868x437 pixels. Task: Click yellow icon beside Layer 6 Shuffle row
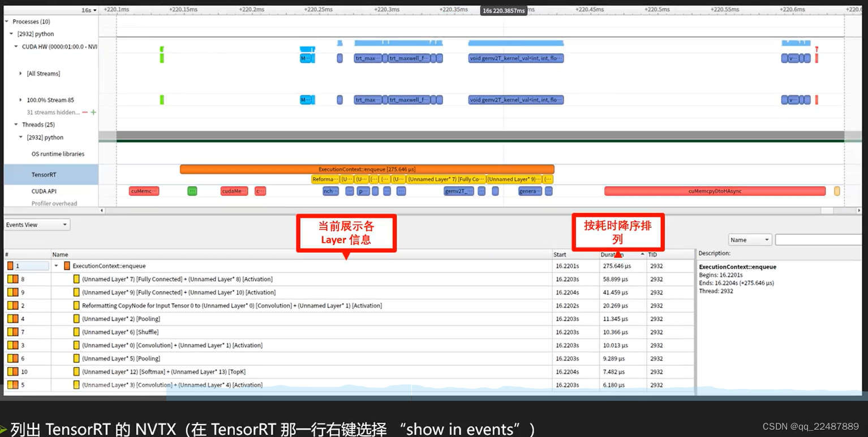(x=76, y=332)
